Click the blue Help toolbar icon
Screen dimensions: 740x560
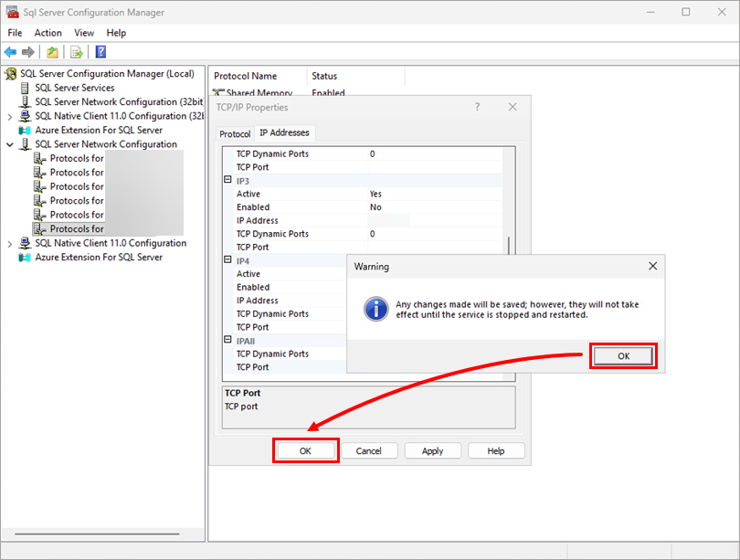tap(100, 52)
